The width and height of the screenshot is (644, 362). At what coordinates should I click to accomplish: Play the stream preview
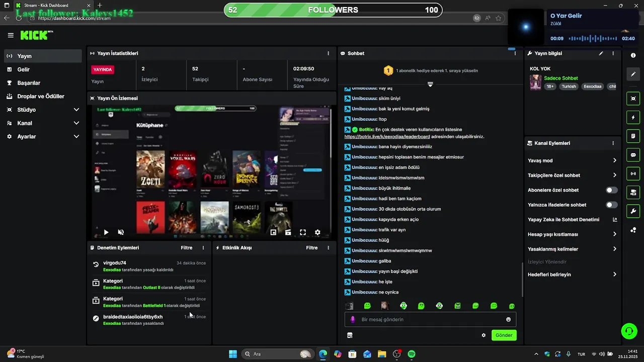(106, 232)
